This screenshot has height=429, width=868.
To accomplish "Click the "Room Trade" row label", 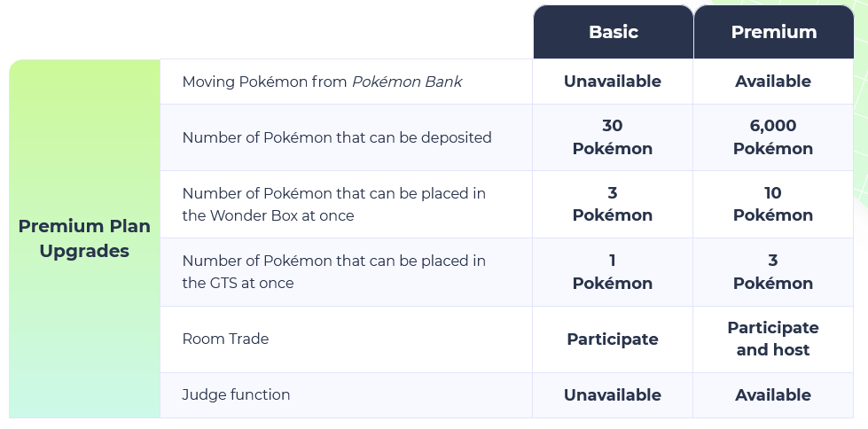I will pos(225,339).
